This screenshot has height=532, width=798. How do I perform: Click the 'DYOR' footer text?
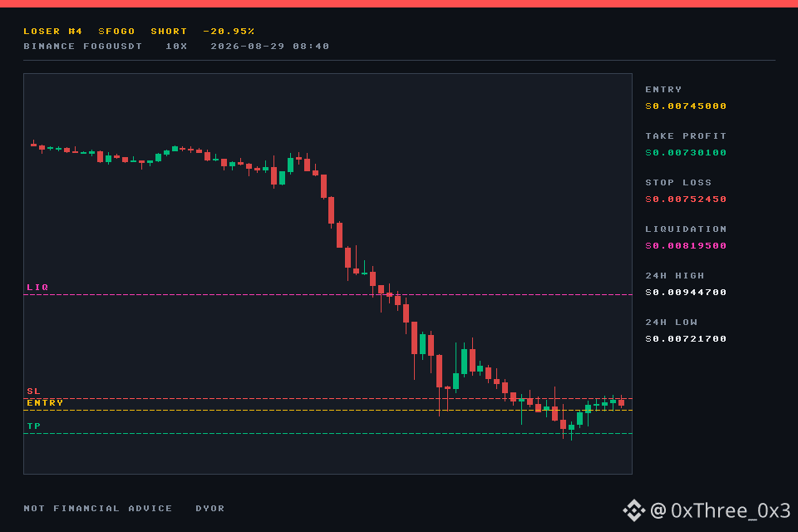(x=209, y=509)
